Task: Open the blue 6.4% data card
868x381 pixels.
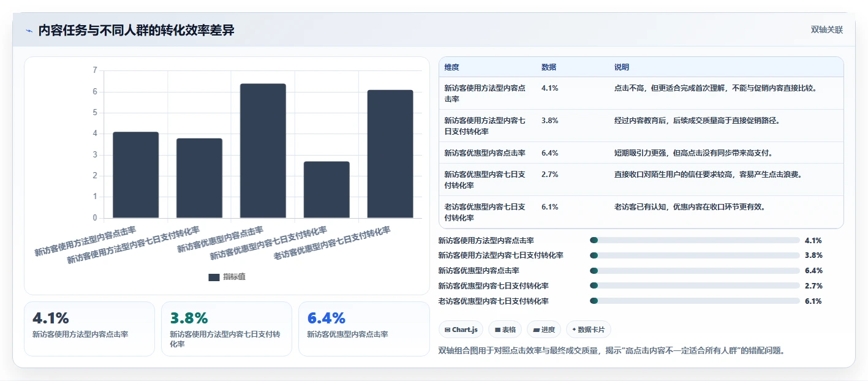Action: (364, 329)
